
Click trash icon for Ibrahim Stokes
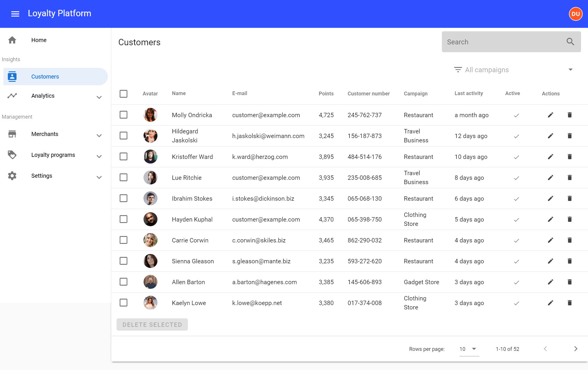pyautogui.click(x=569, y=199)
